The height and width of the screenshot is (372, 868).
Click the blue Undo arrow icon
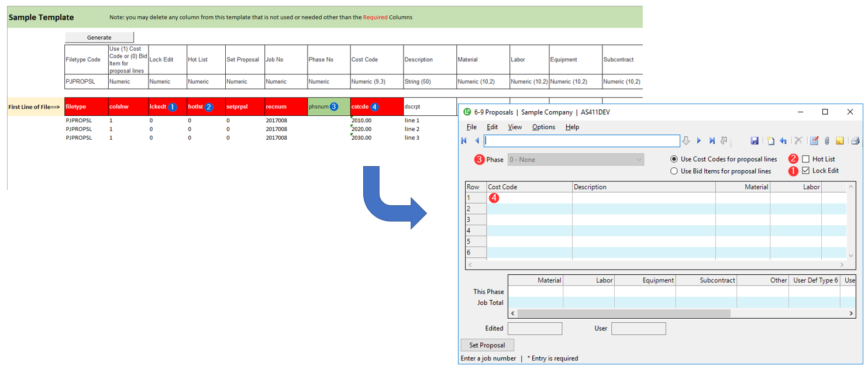click(x=783, y=141)
